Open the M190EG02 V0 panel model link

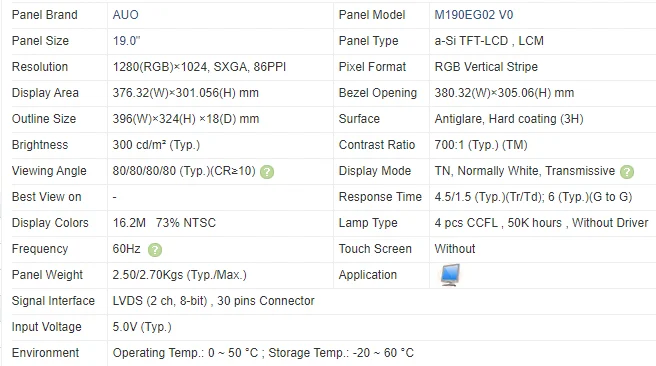coord(474,15)
